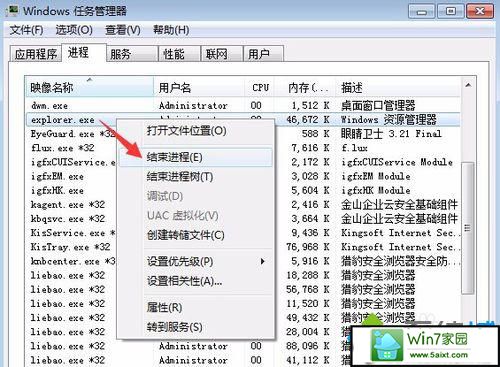Sort by 描述 column header
500x367 pixels.
click(x=397, y=88)
